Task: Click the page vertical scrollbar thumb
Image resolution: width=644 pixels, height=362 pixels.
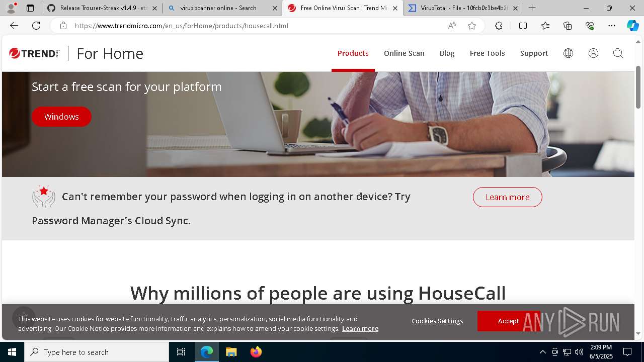Action: click(x=638, y=87)
